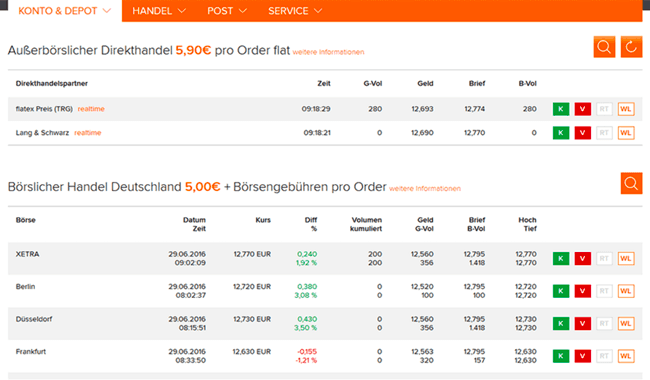
Task: Click the Volumen kumuliert column header
Action: coord(366,224)
